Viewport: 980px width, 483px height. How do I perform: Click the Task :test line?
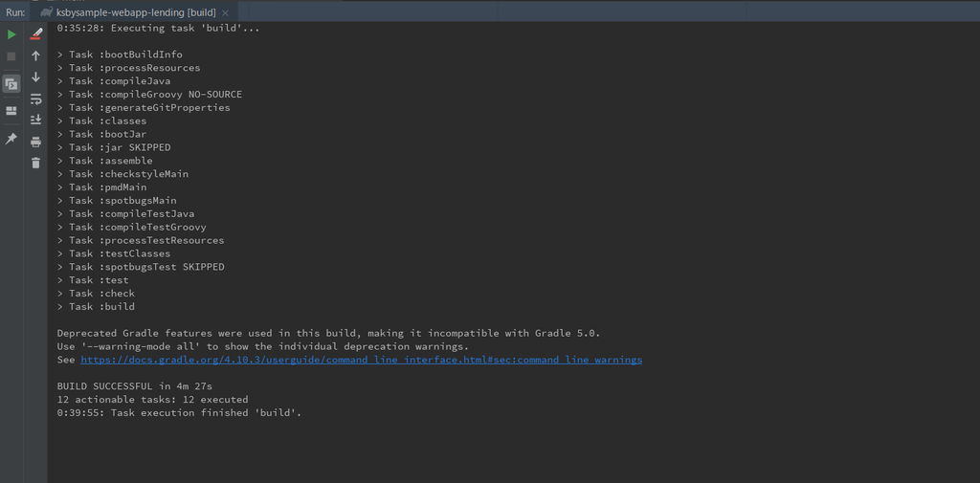(93, 280)
